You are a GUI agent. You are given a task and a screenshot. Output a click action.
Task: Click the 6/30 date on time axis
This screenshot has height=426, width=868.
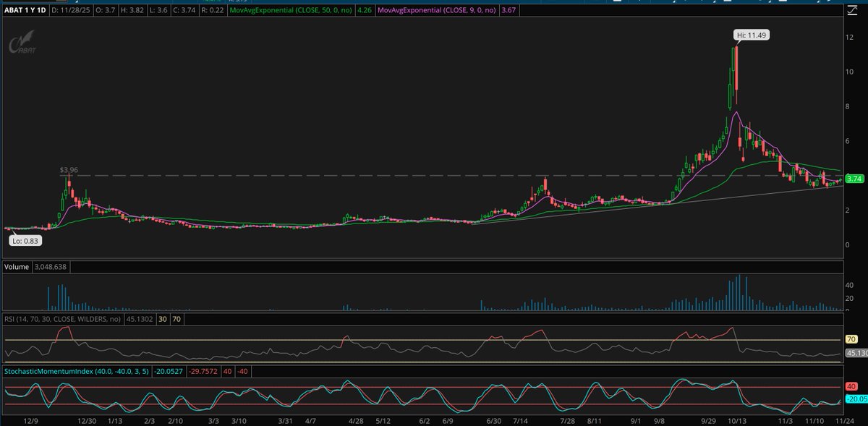point(495,419)
